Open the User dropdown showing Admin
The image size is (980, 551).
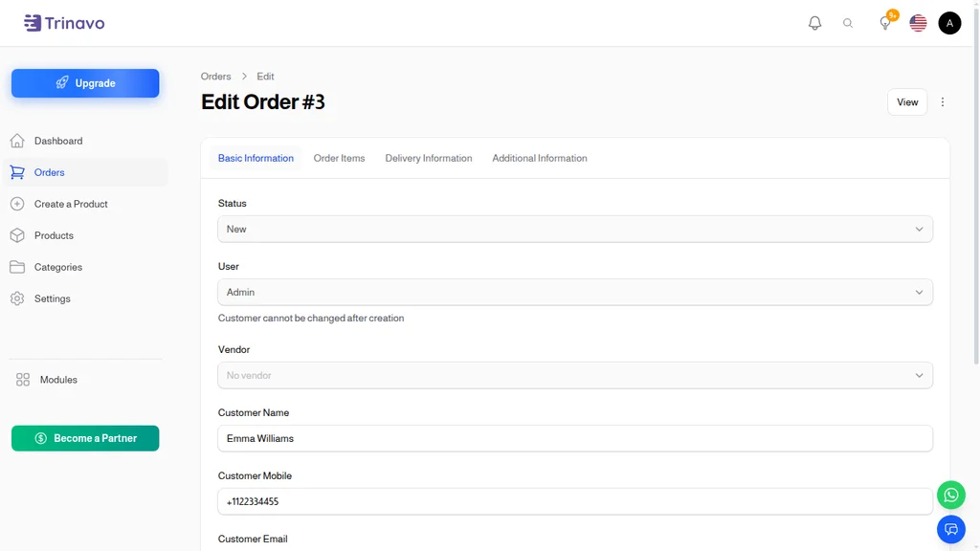pyautogui.click(x=575, y=293)
